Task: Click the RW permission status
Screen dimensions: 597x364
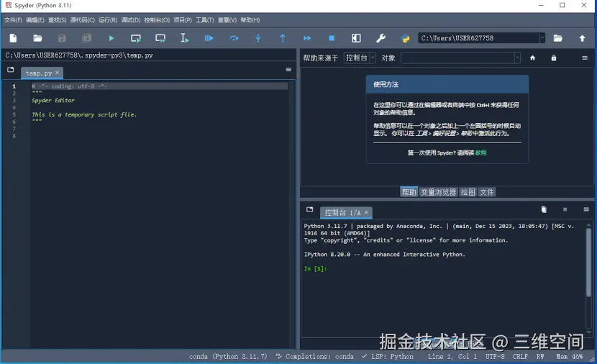Action: [540, 356]
